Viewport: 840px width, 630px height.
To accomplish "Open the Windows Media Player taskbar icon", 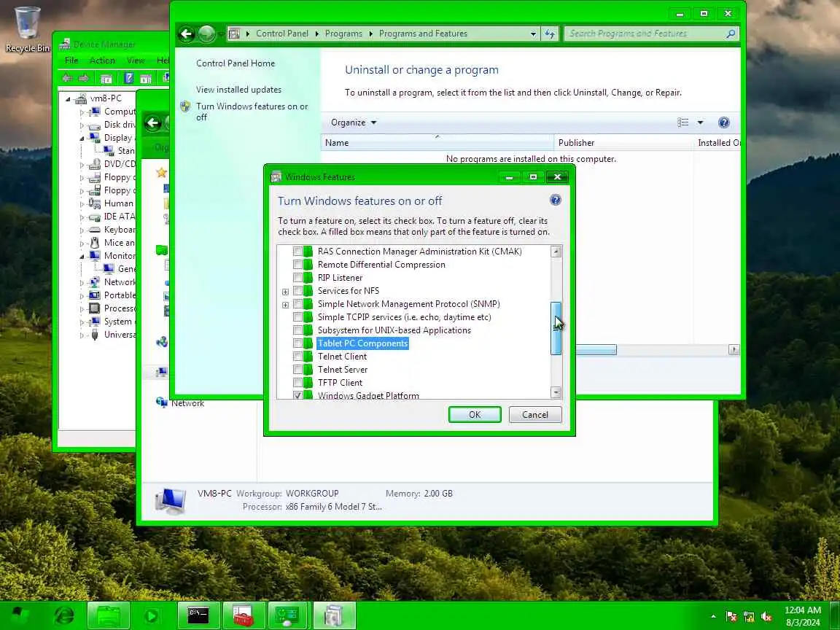I will (x=152, y=615).
